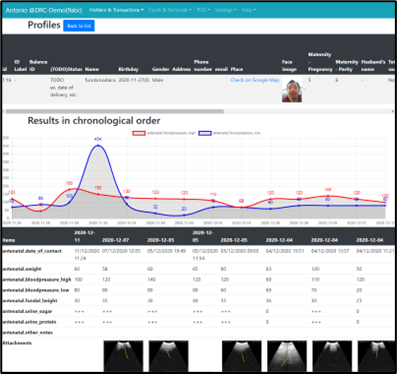Viewport: 397px width, 374px height.
Task: Select antenatal.bloodpressure_low row label
Action: (36, 290)
